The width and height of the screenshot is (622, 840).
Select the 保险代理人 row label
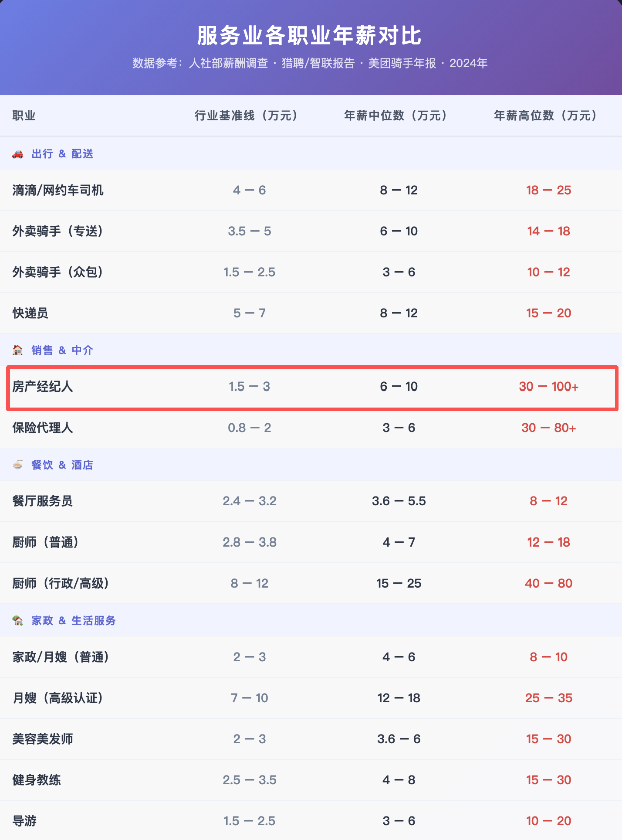43,428
